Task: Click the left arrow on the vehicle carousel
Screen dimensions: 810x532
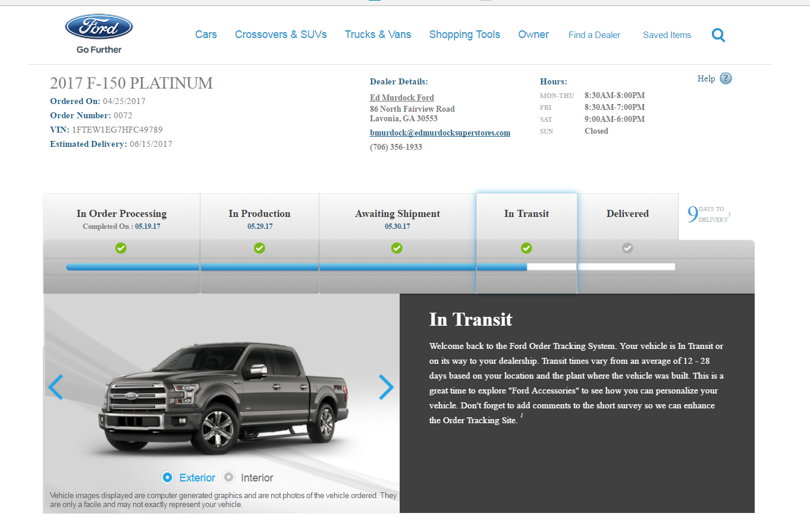Action: (55, 388)
